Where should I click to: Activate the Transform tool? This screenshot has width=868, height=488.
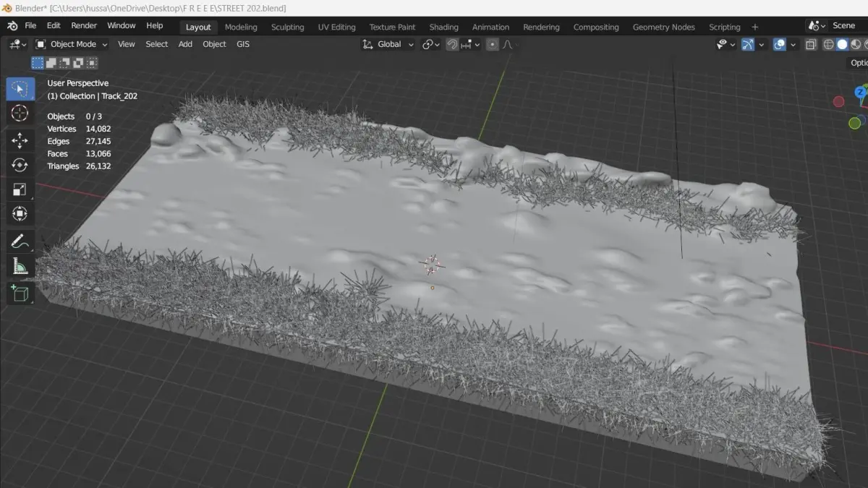point(20,214)
